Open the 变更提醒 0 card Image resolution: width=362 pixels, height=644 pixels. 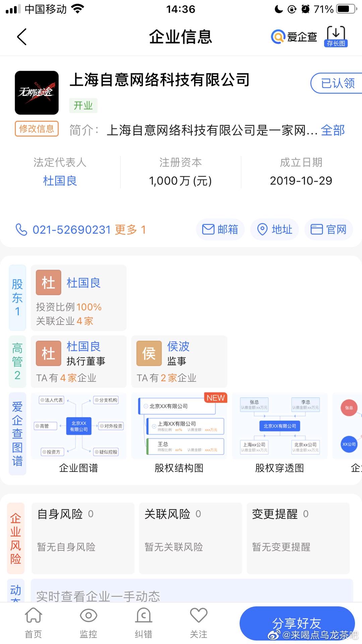[298, 538]
